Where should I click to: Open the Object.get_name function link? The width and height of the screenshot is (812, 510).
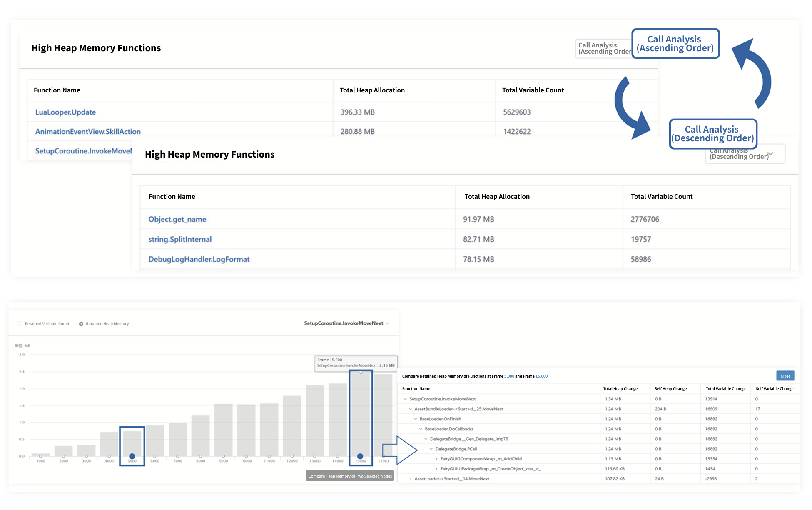coord(177,219)
